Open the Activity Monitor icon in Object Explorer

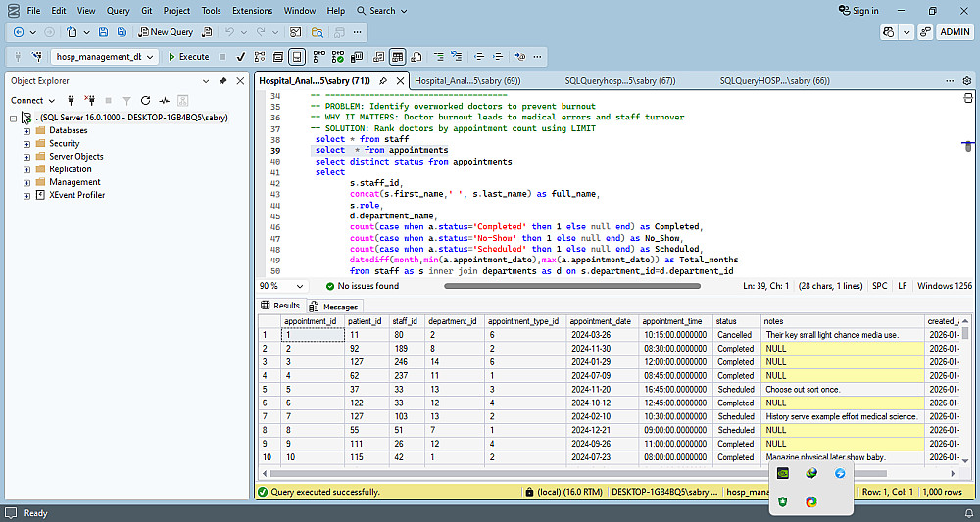pyautogui.click(x=165, y=100)
